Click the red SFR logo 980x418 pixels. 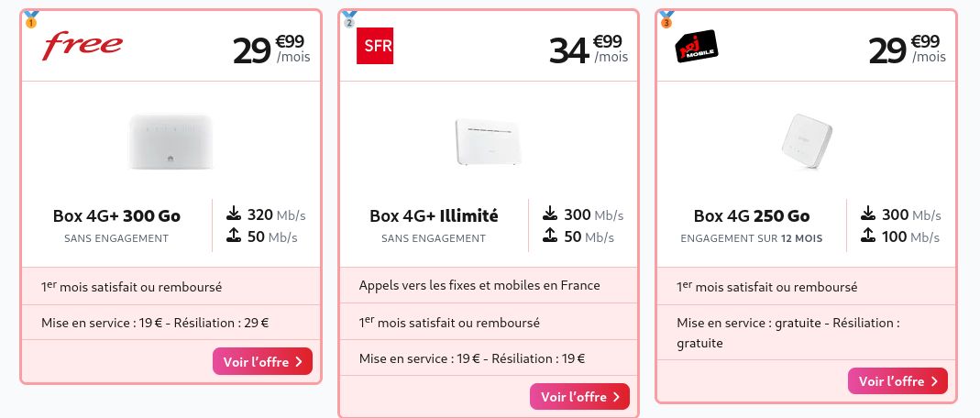[x=375, y=46]
